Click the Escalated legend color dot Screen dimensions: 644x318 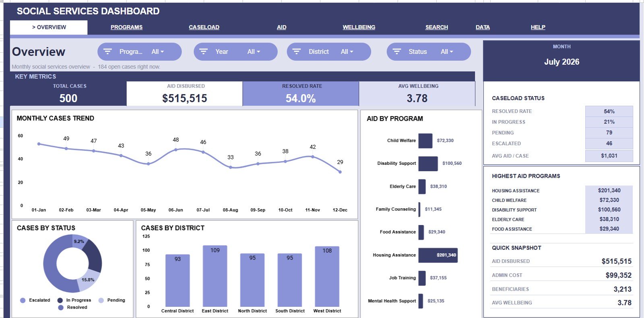coord(23,300)
